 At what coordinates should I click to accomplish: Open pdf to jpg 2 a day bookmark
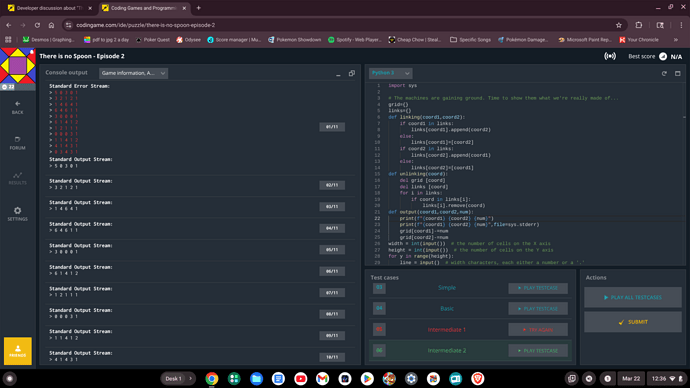coord(106,40)
